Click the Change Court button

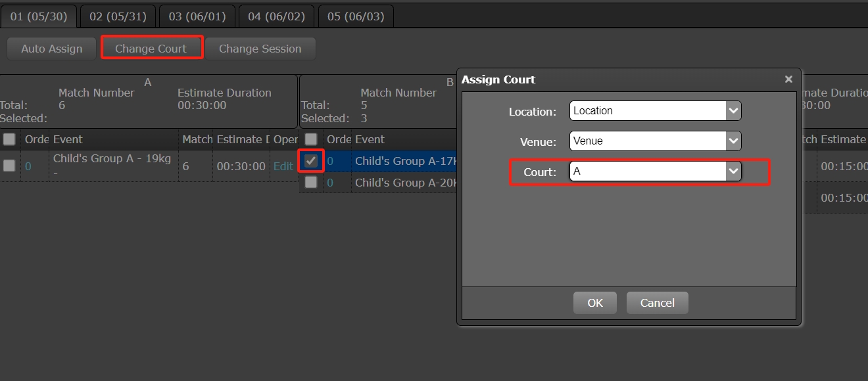151,49
